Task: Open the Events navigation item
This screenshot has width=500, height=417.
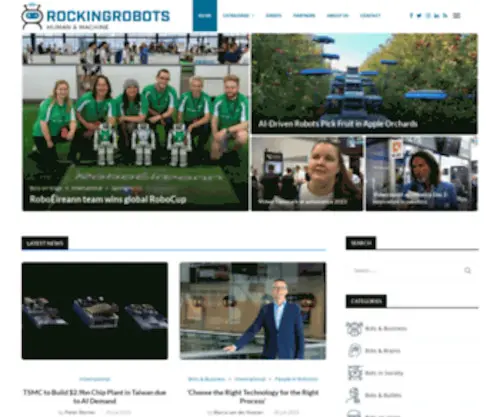Action: (274, 16)
